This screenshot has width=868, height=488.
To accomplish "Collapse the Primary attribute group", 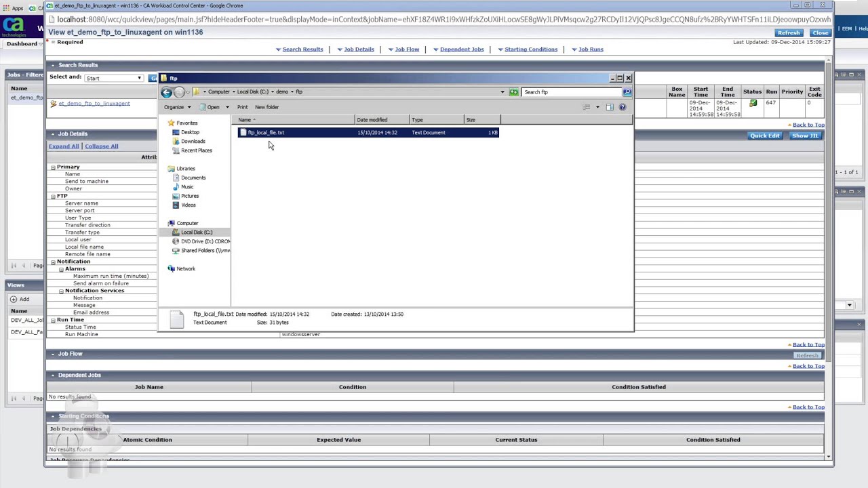I will (x=53, y=167).
